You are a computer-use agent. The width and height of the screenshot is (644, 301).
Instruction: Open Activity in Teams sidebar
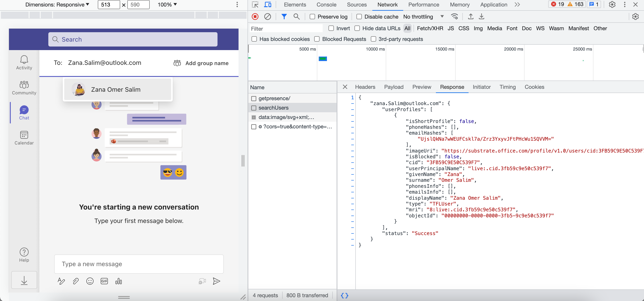coord(24,62)
